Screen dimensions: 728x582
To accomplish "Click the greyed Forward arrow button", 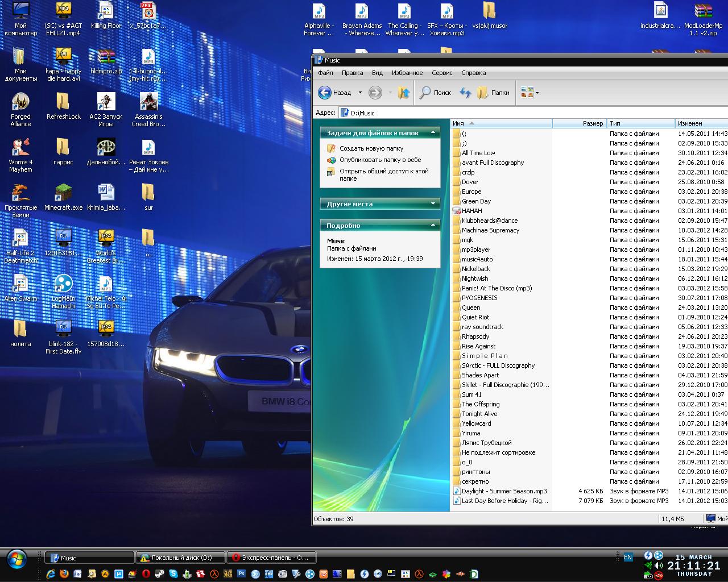I will click(375, 93).
